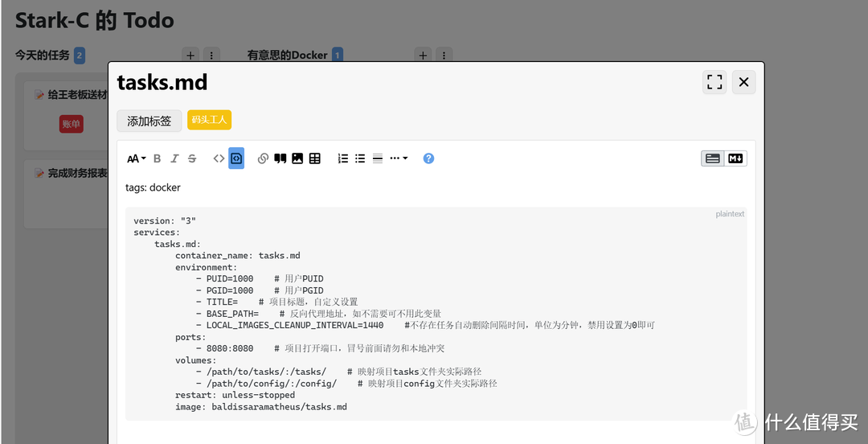The width and height of the screenshot is (868, 444).
Task: Open options menu for 今天的任务 lane
Action: click(211, 55)
